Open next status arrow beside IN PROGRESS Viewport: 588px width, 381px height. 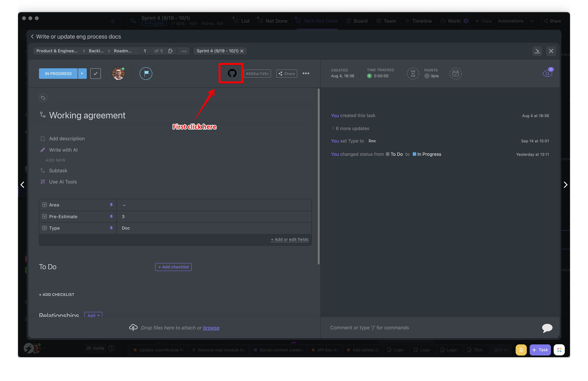coord(82,73)
